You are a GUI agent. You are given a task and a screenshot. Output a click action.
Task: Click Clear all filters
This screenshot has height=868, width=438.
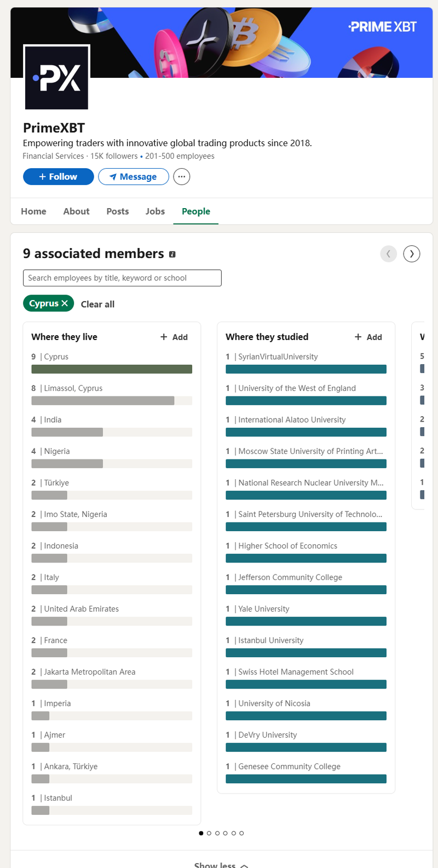[x=97, y=304]
